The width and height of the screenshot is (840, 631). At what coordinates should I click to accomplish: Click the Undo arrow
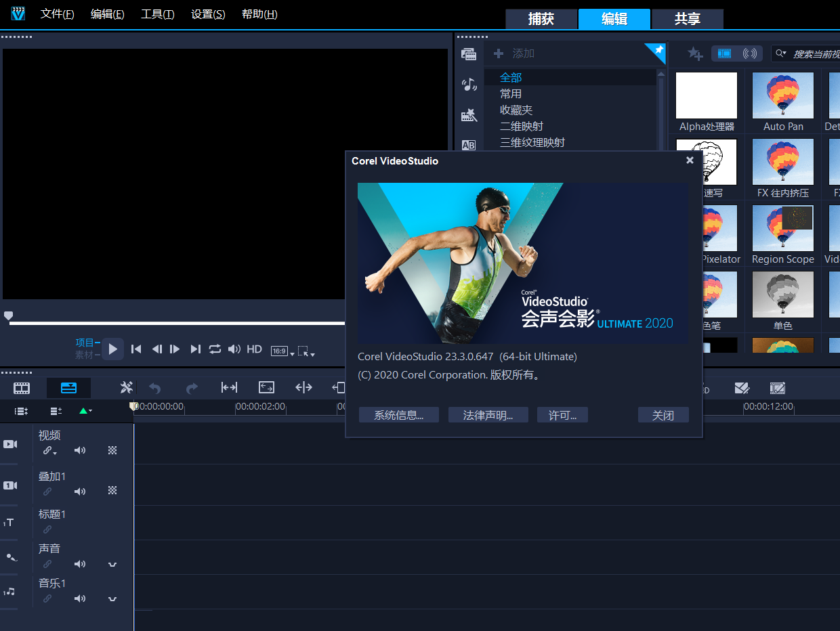(155, 388)
